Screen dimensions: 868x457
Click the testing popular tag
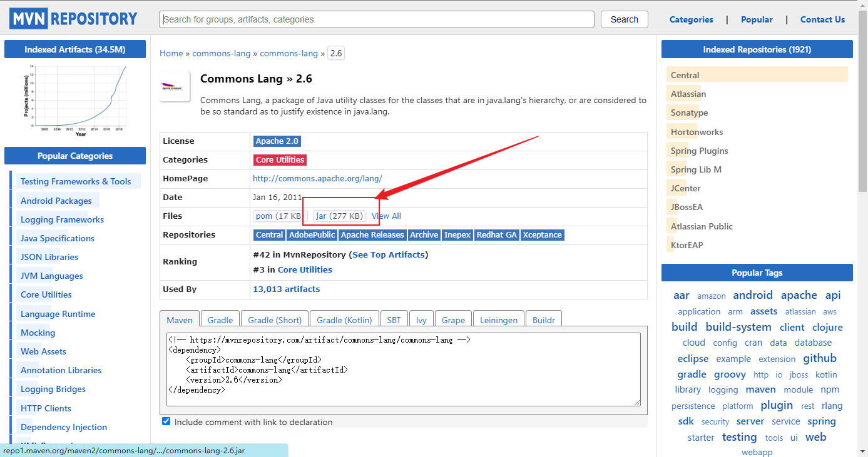click(740, 437)
